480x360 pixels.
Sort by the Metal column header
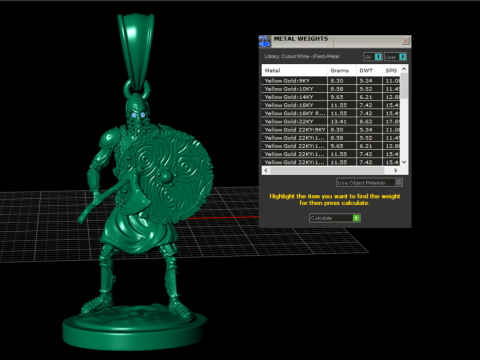tap(294, 70)
